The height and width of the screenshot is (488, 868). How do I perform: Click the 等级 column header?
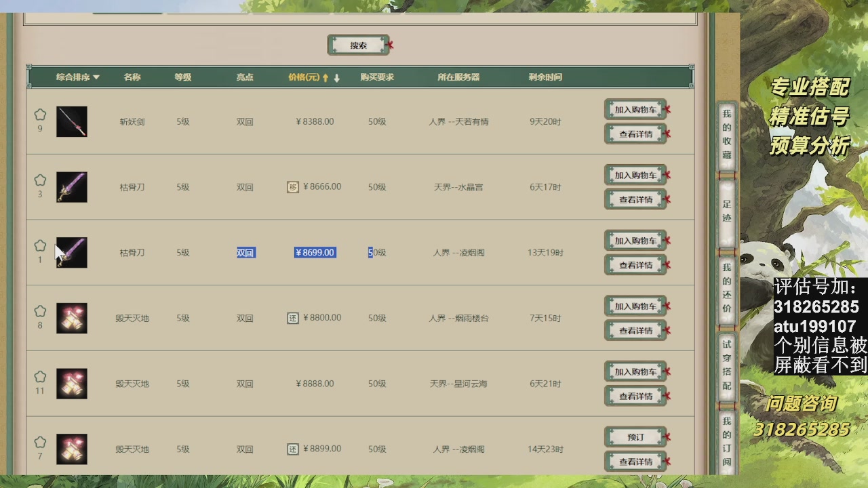click(x=183, y=77)
